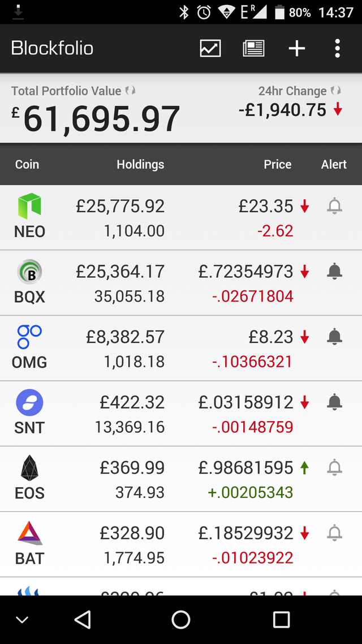Tap the OMG coin logo

click(29, 337)
